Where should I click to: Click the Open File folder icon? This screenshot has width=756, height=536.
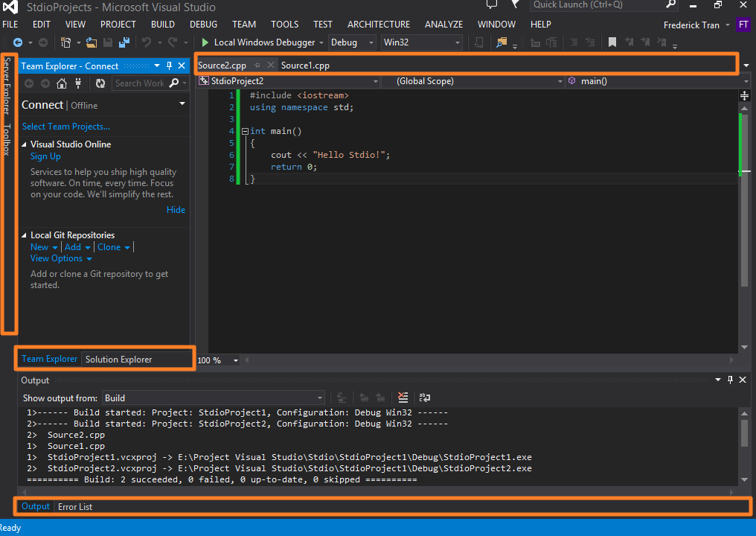91,42
